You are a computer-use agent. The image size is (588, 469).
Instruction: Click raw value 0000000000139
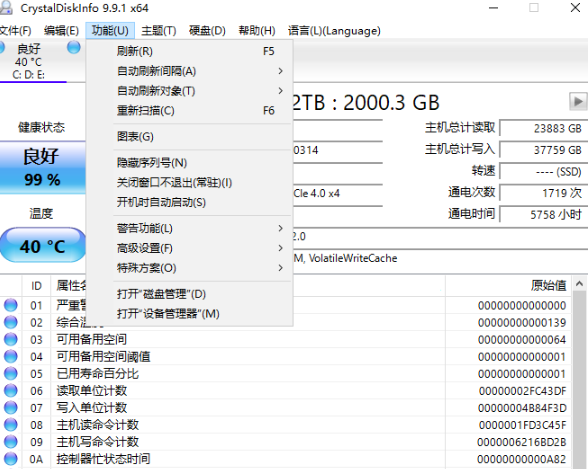[x=522, y=323]
